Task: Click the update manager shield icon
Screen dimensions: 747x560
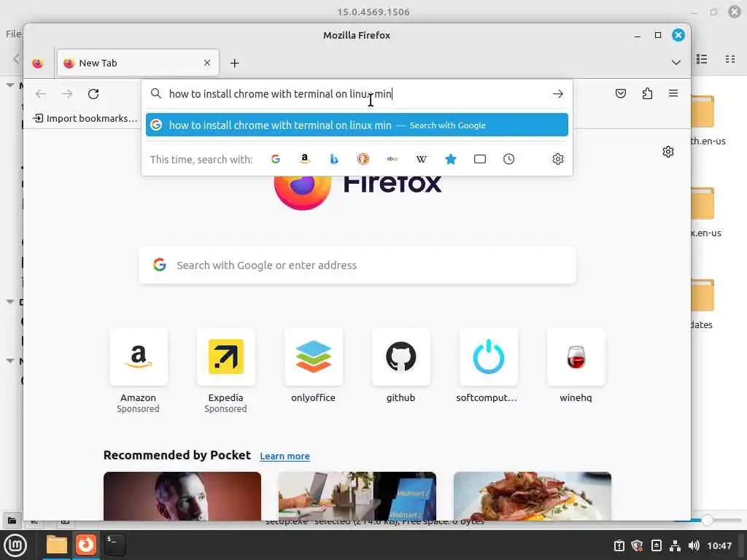Action: 638,545
